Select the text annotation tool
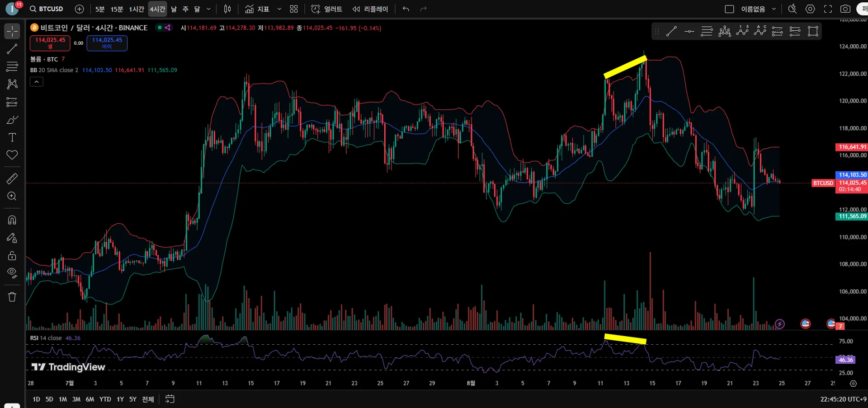This screenshot has height=408, width=868. coord(12,137)
